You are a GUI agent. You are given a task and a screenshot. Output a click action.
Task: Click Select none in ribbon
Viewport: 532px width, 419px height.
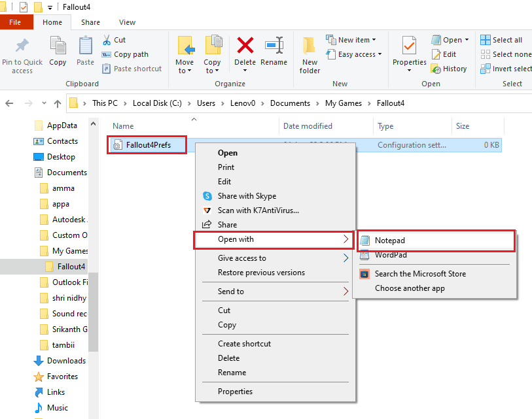pos(506,54)
